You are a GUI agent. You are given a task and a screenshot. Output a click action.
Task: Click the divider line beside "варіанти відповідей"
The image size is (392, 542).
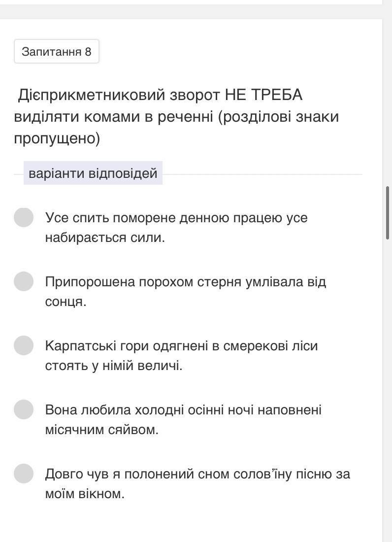click(261, 174)
